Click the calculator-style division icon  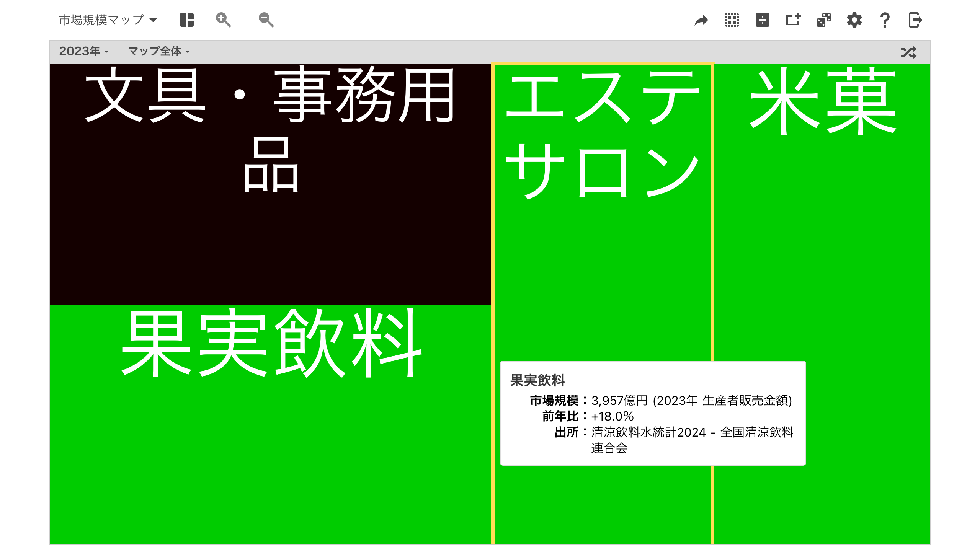pyautogui.click(x=763, y=20)
